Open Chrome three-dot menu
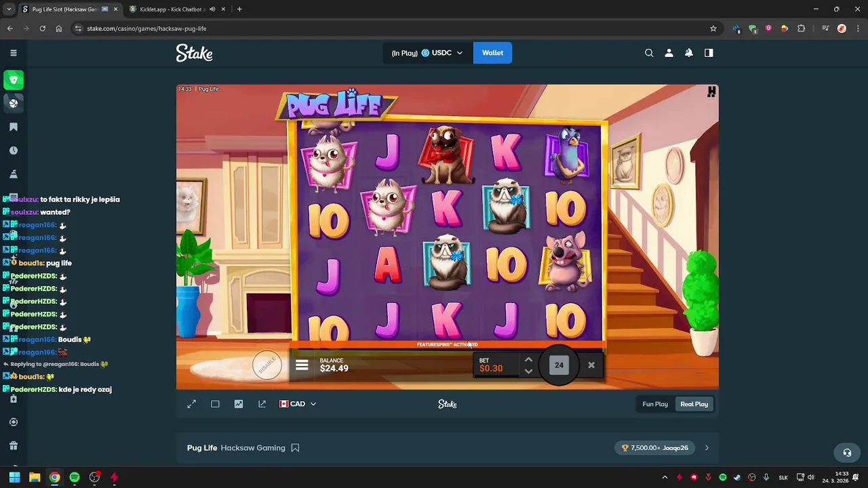This screenshot has width=868, height=488. [857, 28]
